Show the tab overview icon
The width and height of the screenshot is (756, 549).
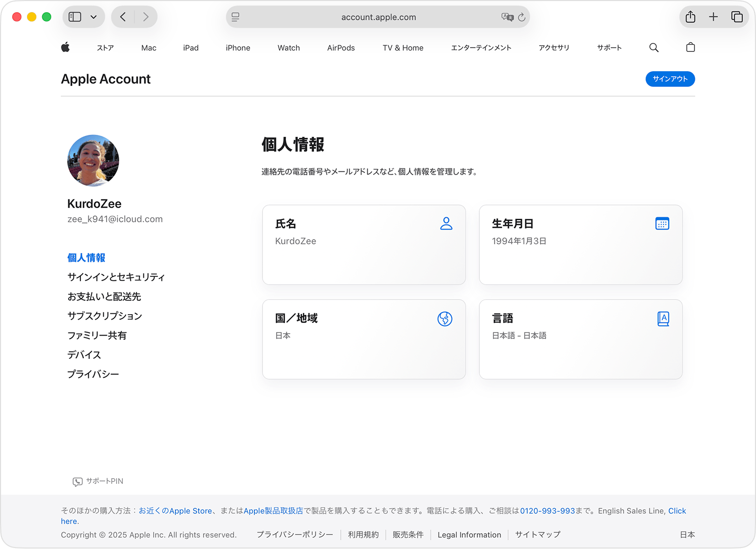[x=737, y=17]
